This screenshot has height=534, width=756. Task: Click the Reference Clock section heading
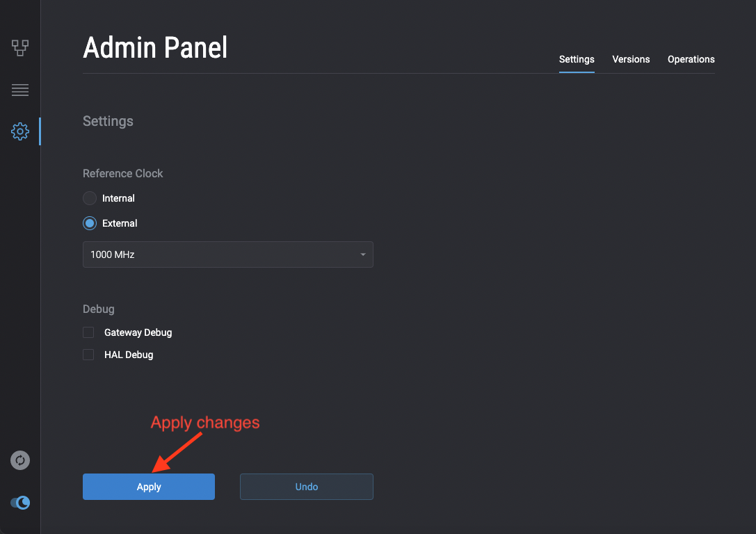tap(123, 173)
